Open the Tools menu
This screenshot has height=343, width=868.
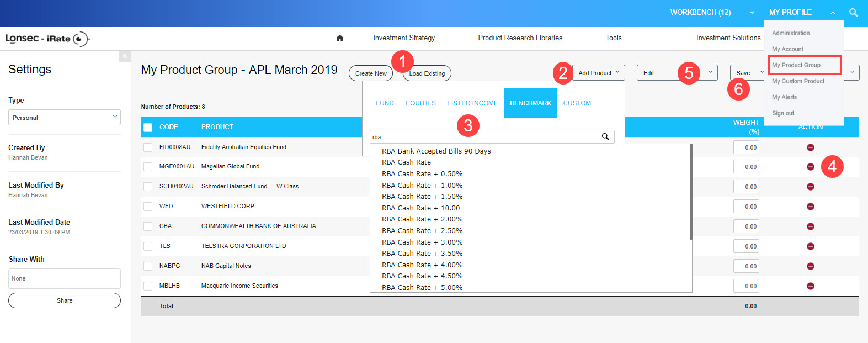[614, 38]
